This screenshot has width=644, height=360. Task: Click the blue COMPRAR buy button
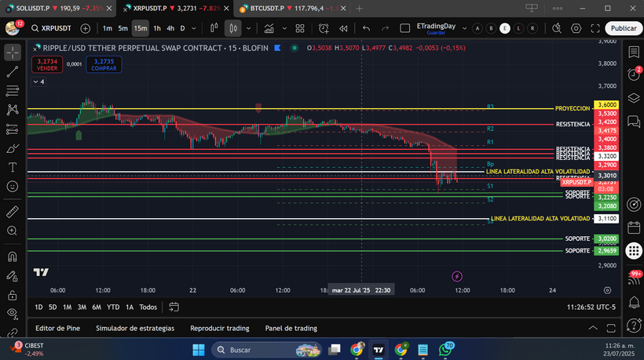pos(103,64)
